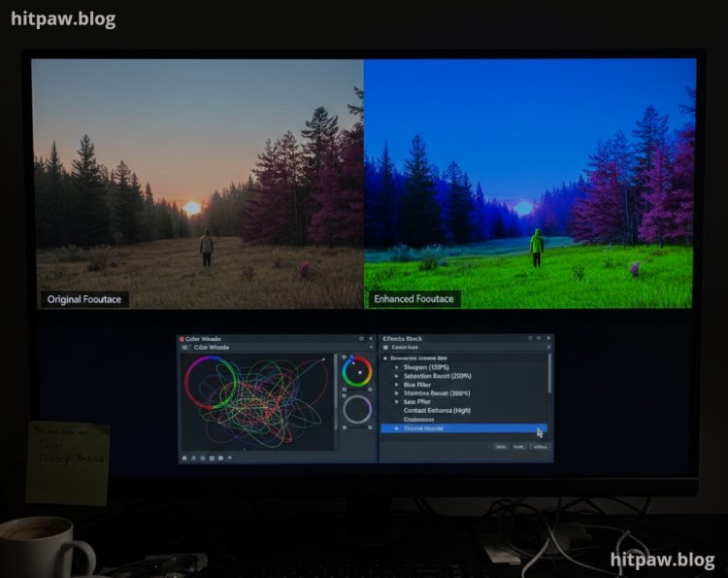728x578 pixels.
Task: Click the fourth icon in the color panel bottom toolbar
Action: coord(212,458)
